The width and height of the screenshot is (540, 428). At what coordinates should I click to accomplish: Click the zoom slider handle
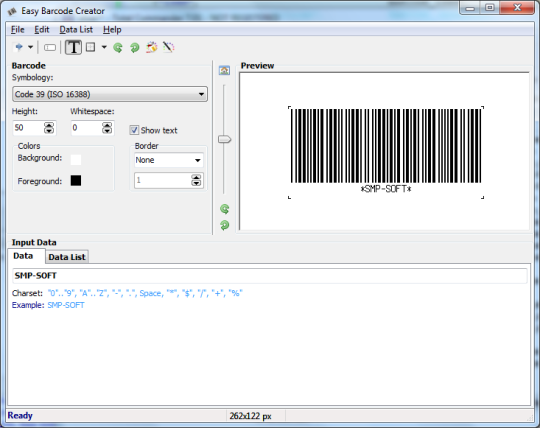pyautogui.click(x=225, y=139)
